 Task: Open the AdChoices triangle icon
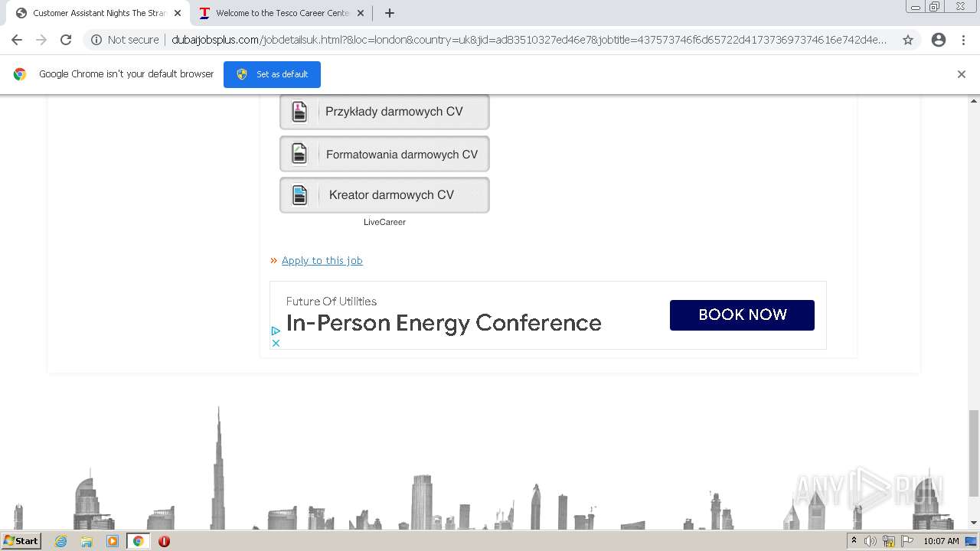[276, 331]
